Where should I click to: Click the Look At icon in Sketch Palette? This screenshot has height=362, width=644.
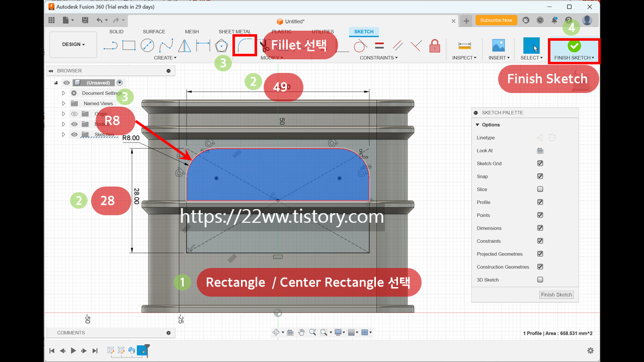pos(540,150)
